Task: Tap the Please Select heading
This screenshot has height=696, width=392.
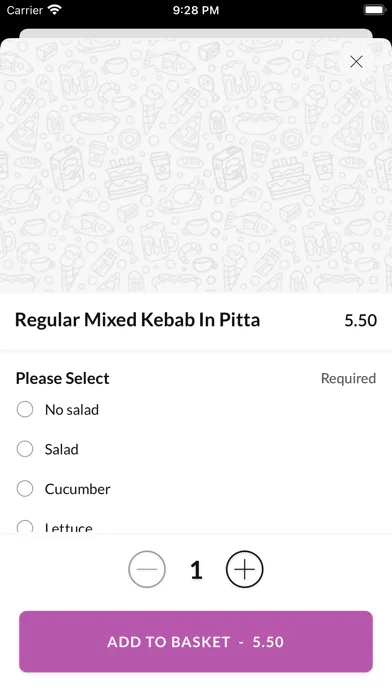Action: 63,378
